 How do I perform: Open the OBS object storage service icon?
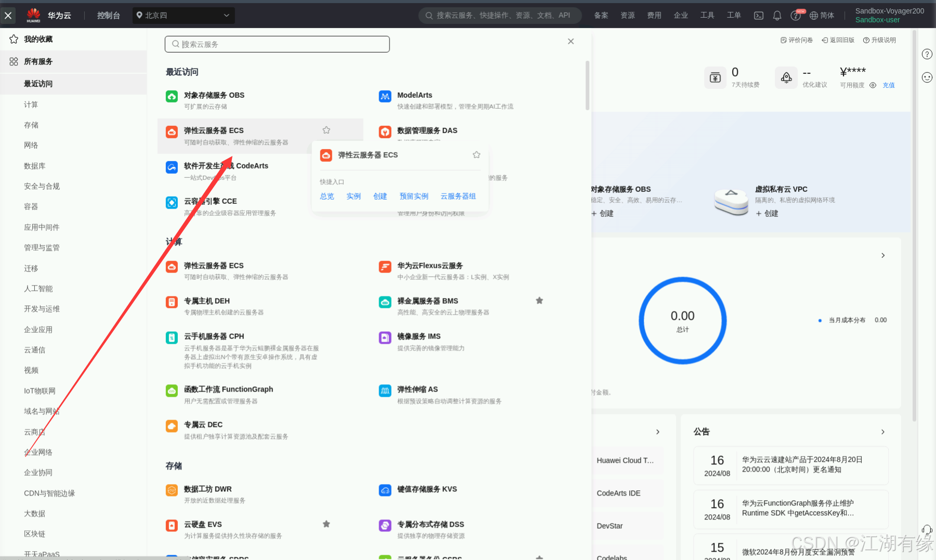coord(172,96)
